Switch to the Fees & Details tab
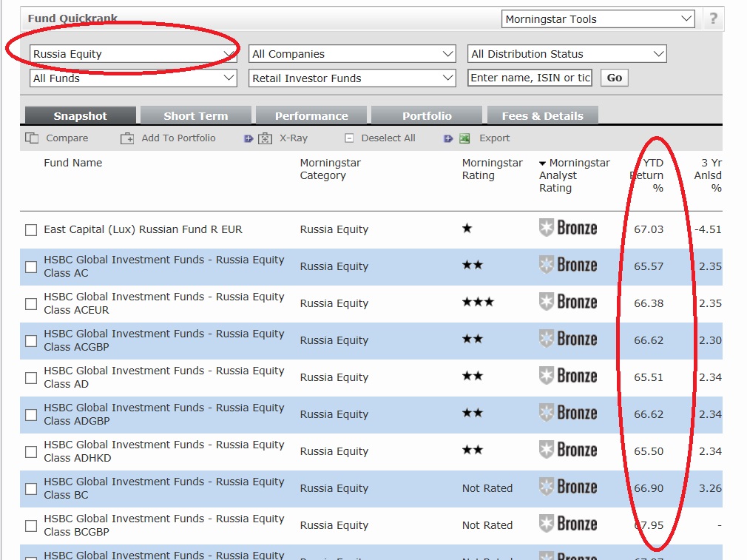The width and height of the screenshot is (747, 560). [543, 116]
